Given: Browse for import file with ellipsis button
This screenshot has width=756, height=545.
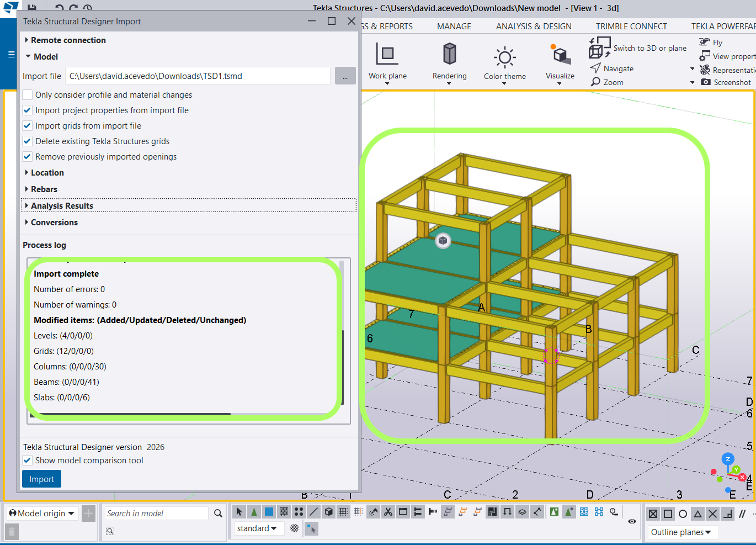Looking at the screenshot, I should (x=345, y=76).
